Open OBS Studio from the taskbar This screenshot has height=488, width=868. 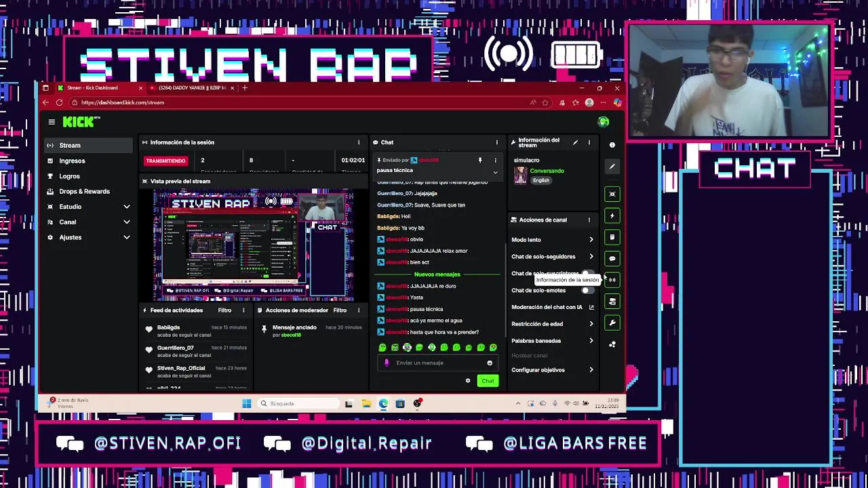(x=417, y=404)
